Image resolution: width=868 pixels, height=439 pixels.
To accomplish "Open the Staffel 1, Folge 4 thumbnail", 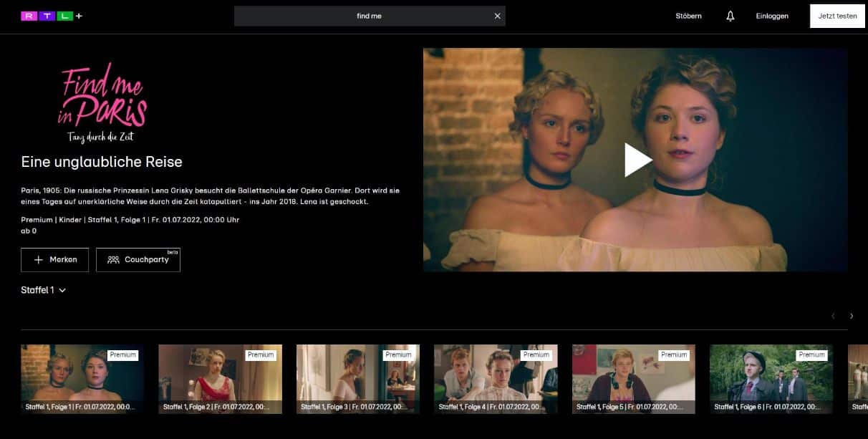I will (x=496, y=379).
